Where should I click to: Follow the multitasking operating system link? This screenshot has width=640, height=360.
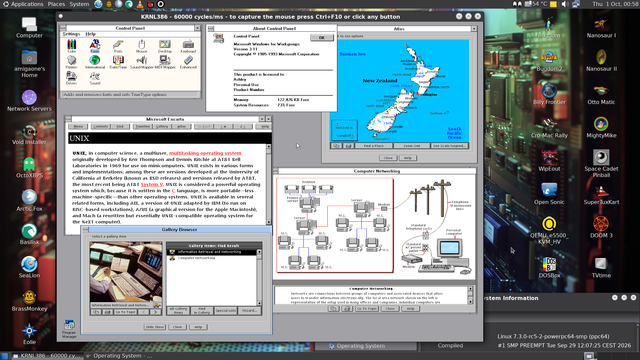205,153
